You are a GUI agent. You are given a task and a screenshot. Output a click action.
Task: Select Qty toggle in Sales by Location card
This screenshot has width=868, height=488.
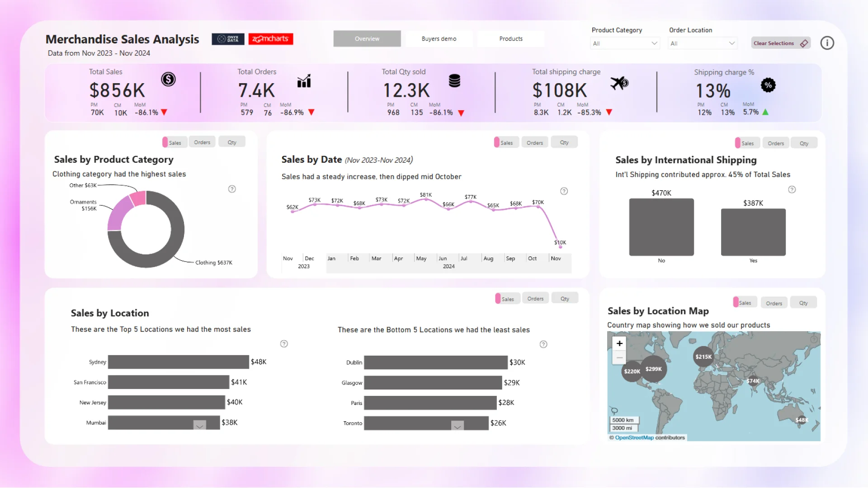point(565,298)
